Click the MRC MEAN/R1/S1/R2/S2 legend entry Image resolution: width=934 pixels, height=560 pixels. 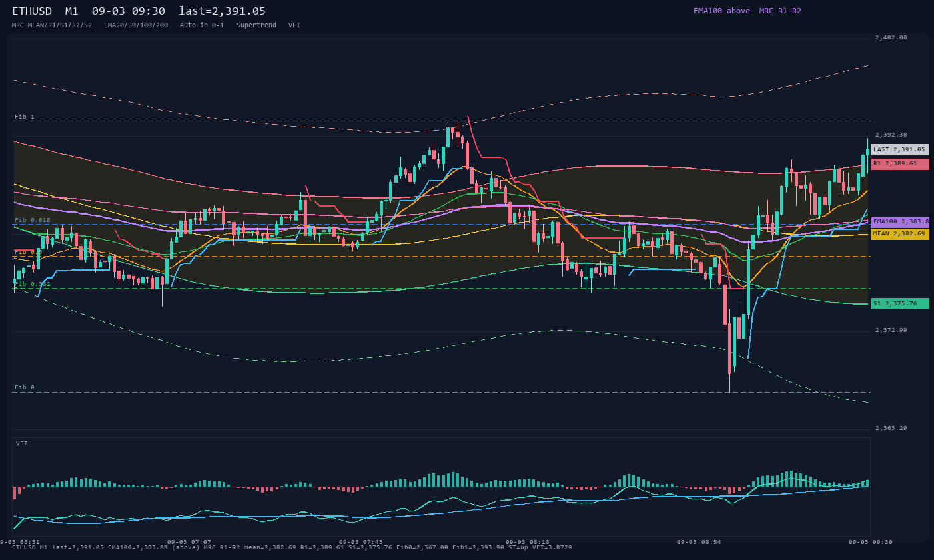coord(52,25)
